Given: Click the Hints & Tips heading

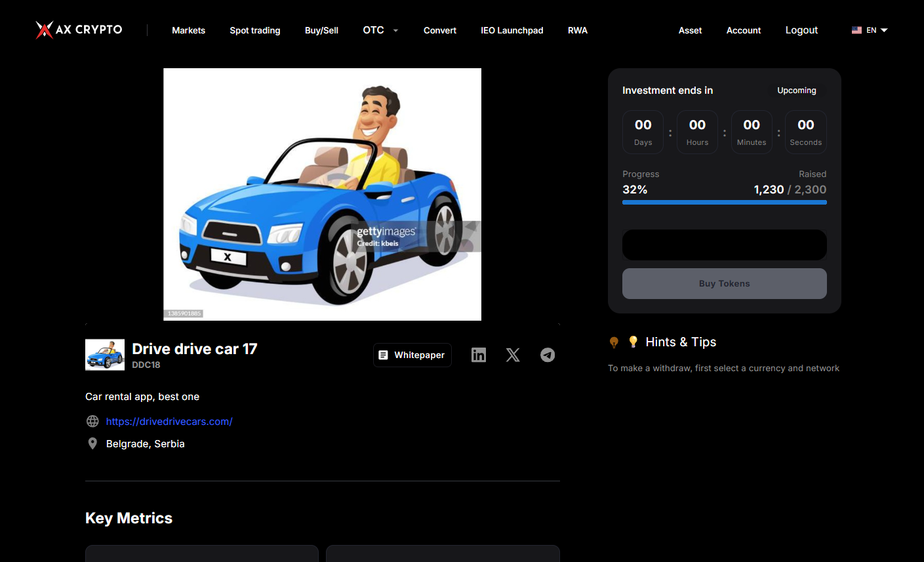Looking at the screenshot, I should point(681,342).
